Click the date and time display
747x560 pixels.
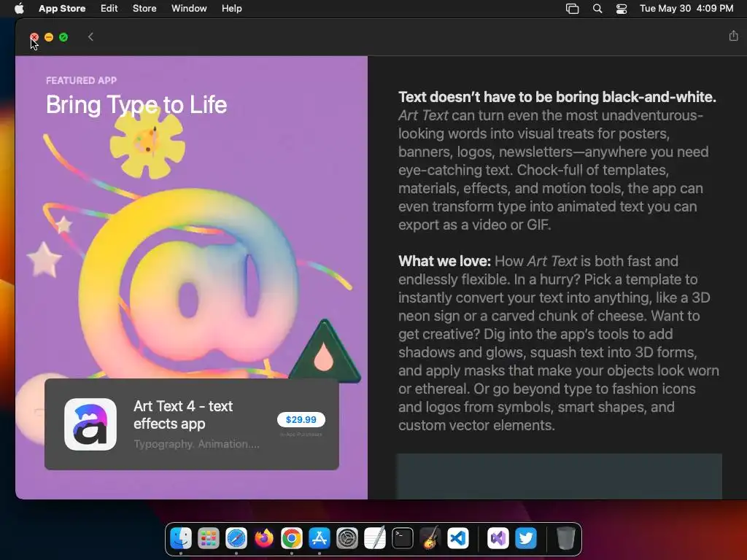(x=686, y=9)
